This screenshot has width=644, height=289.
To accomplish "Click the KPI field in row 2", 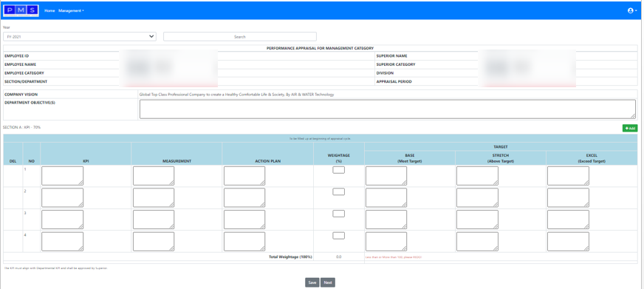I will (x=63, y=198).
